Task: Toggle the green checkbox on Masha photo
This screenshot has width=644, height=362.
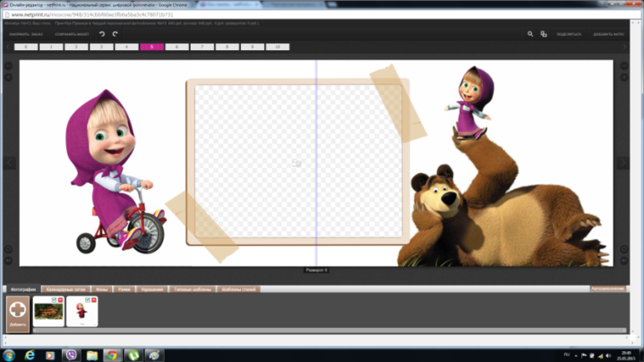Action: coord(88,299)
